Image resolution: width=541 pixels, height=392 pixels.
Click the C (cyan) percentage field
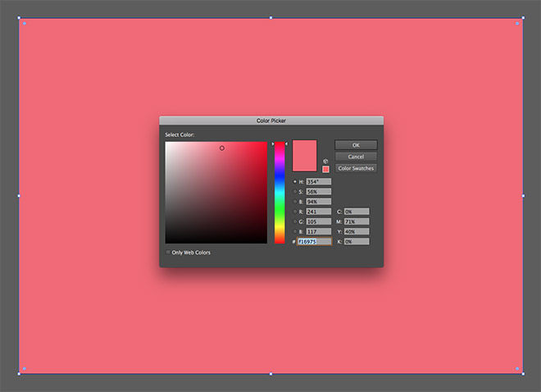tap(357, 212)
